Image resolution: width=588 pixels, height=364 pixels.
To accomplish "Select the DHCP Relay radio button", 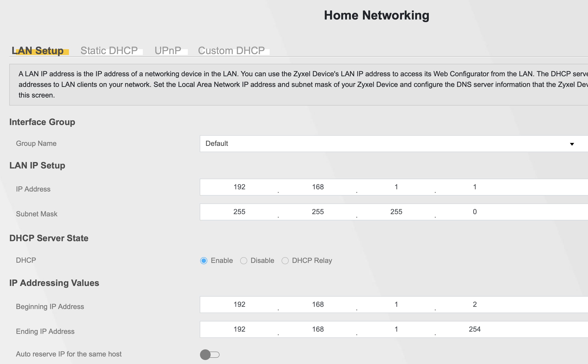I will 285,261.
